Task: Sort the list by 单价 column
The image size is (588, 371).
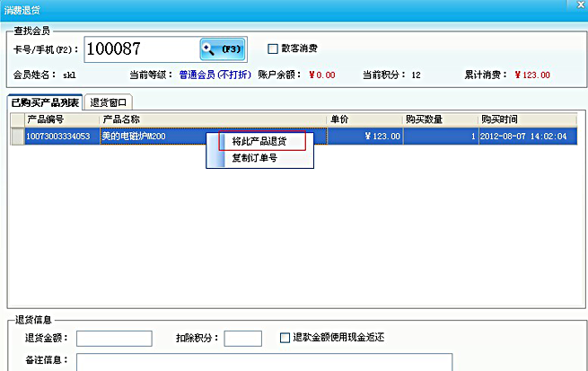Action: [x=364, y=119]
